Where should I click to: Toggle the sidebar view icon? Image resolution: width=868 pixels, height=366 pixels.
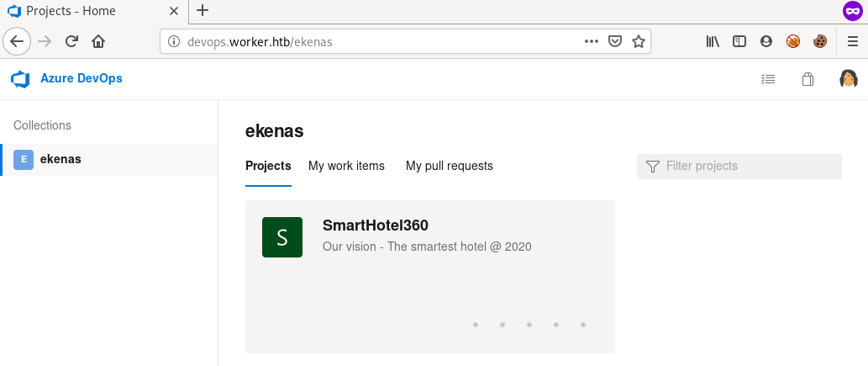pos(739,40)
